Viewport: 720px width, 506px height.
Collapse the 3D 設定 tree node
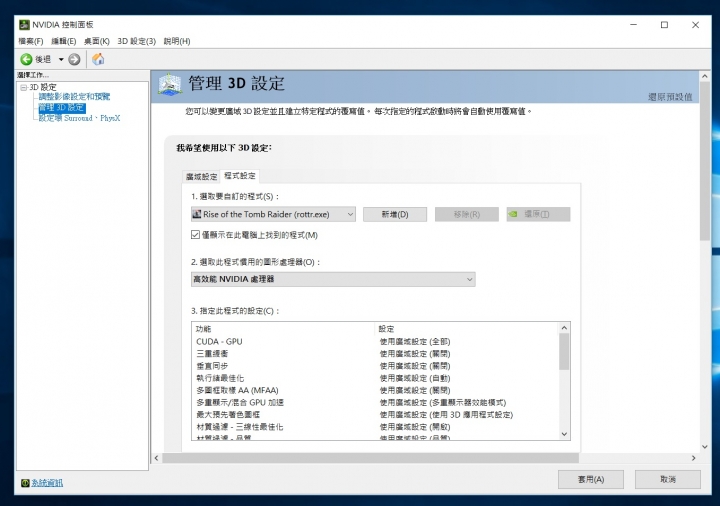click(23, 87)
